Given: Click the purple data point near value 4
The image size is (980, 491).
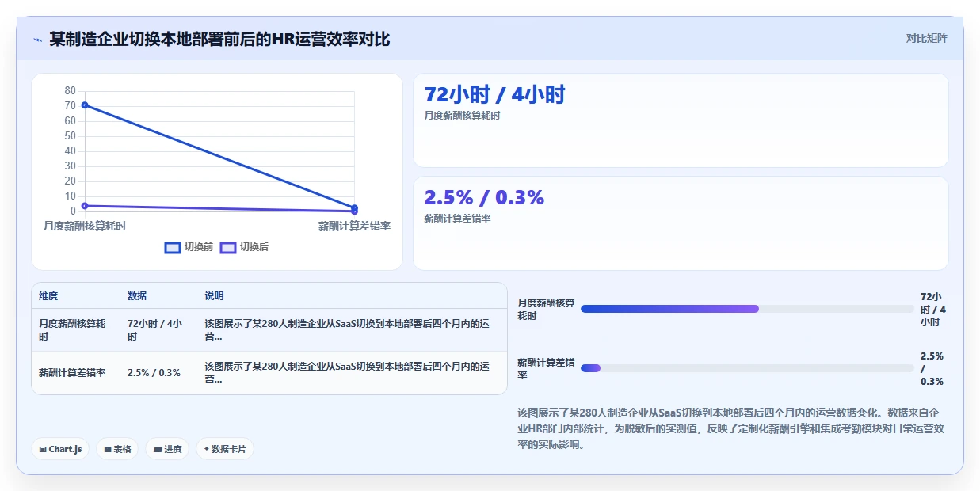Looking at the screenshot, I should (85, 206).
